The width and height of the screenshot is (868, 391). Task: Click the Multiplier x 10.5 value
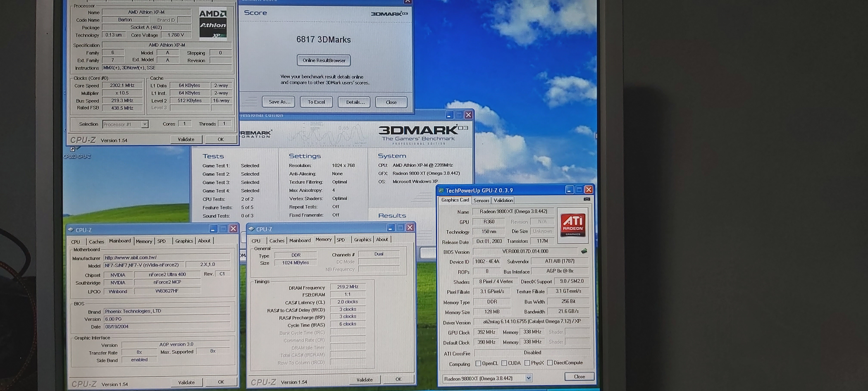coord(122,93)
